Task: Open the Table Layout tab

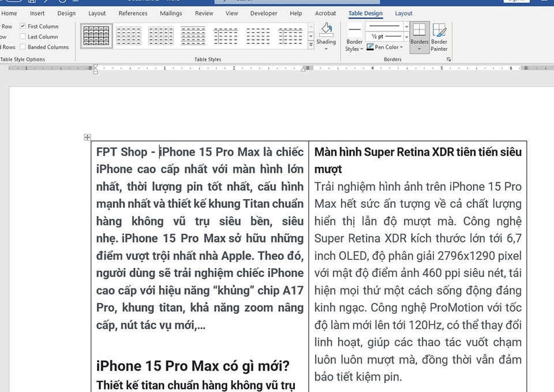Action: point(403,13)
